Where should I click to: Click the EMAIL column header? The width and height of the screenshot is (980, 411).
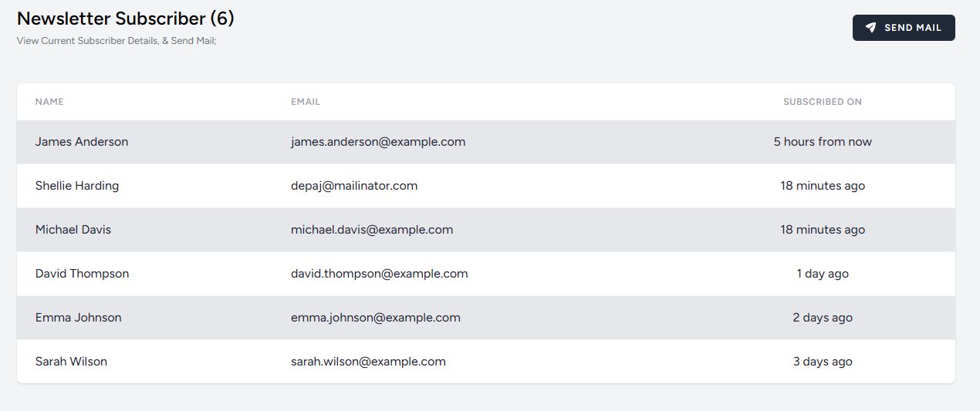click(306, 102)
